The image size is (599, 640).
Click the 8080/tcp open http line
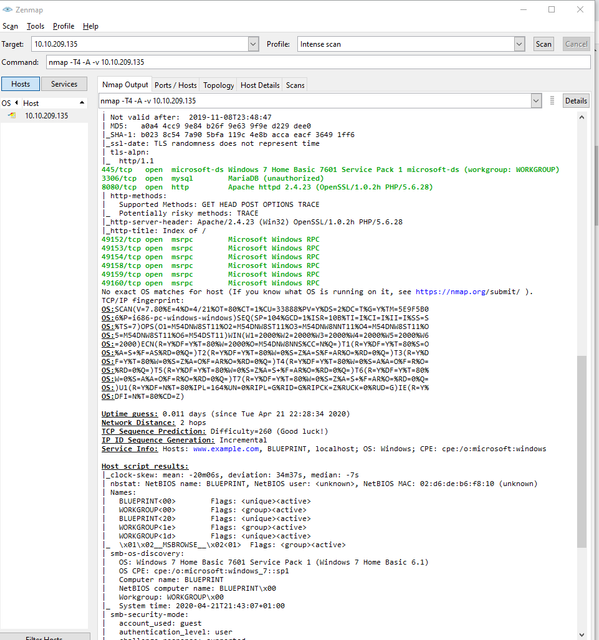(267, 187)
